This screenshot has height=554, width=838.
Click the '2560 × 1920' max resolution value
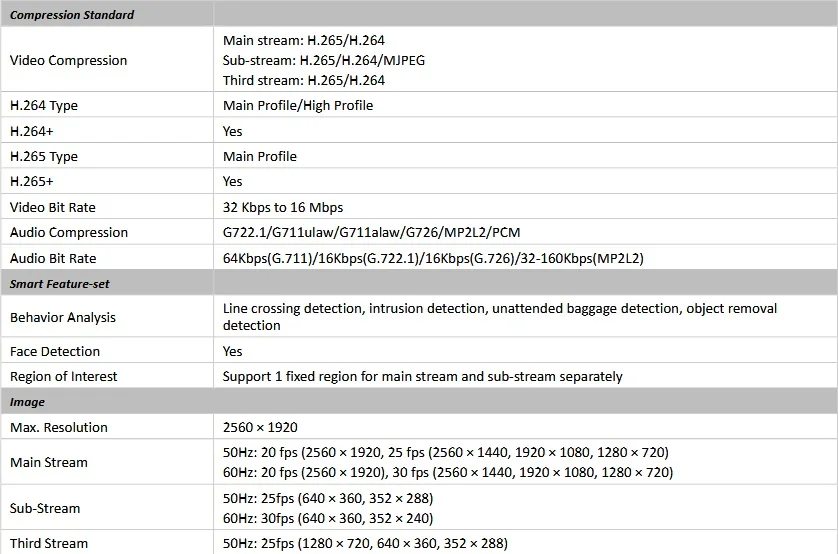(x=260, y=427)
